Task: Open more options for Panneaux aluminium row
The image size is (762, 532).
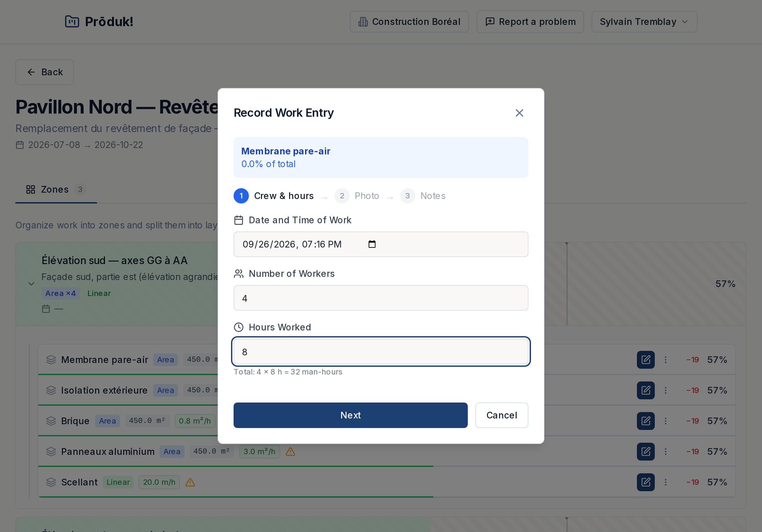Action: click(x=665, y=451)
